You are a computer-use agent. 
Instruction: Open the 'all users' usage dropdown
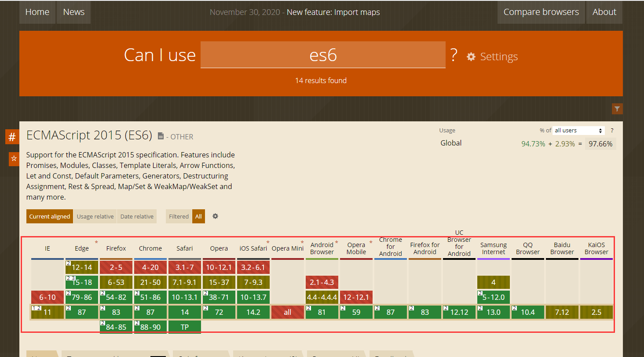578,131
